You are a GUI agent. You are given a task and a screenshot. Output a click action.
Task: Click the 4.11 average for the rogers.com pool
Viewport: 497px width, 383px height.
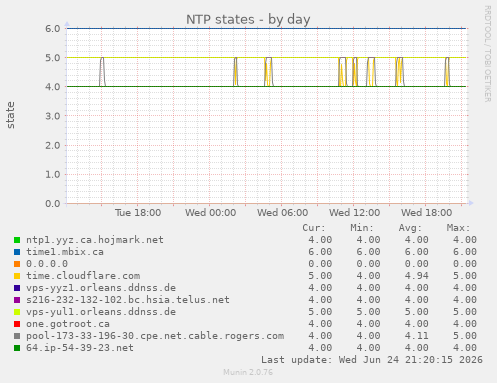(417, 336)
